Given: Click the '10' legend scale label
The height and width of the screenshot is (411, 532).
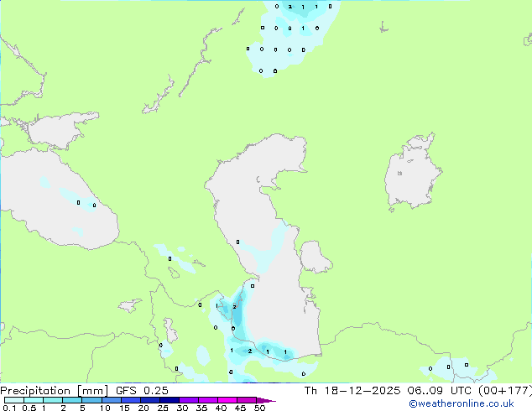Looking at the screenshot, I should coord(105,408).
